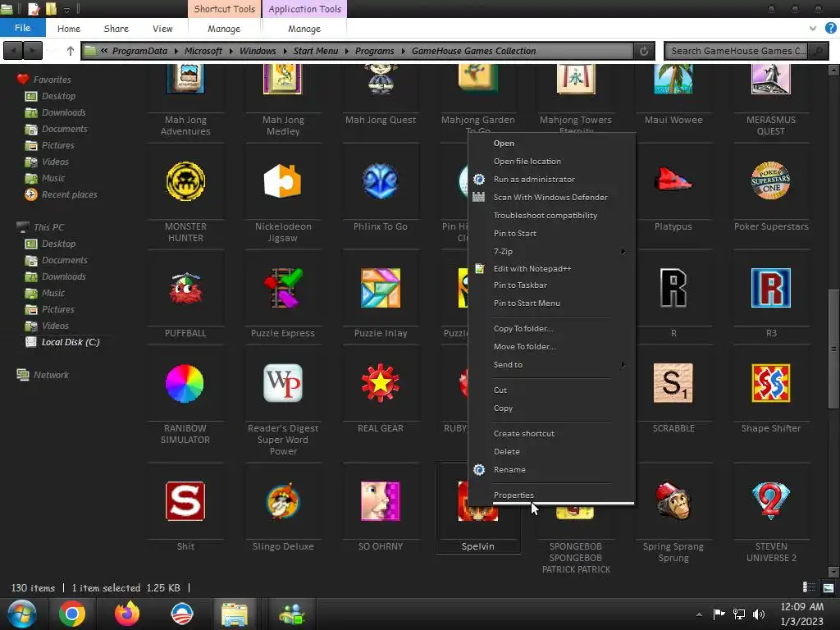The image size is (840, 630).
Task: Select the Phlinx To Go icon
Action: click(381, 181)
